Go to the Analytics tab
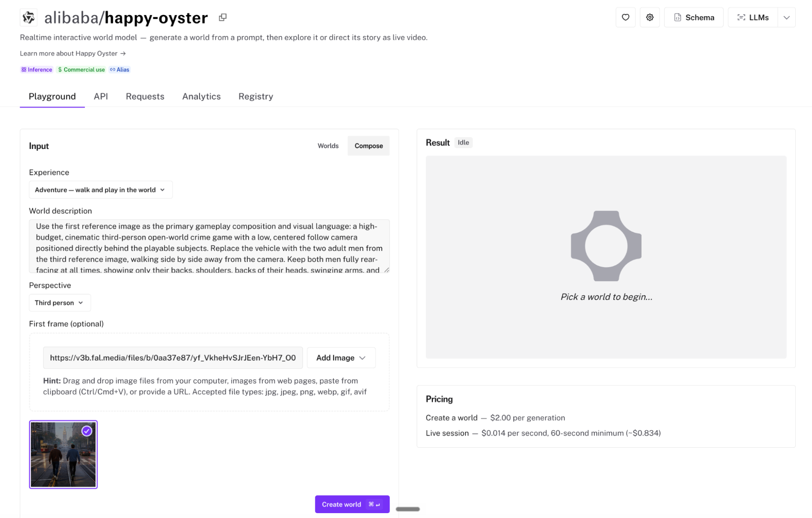The width and height of the screenshot is (812, 518). pyautogui.click(x=201, y=97)
